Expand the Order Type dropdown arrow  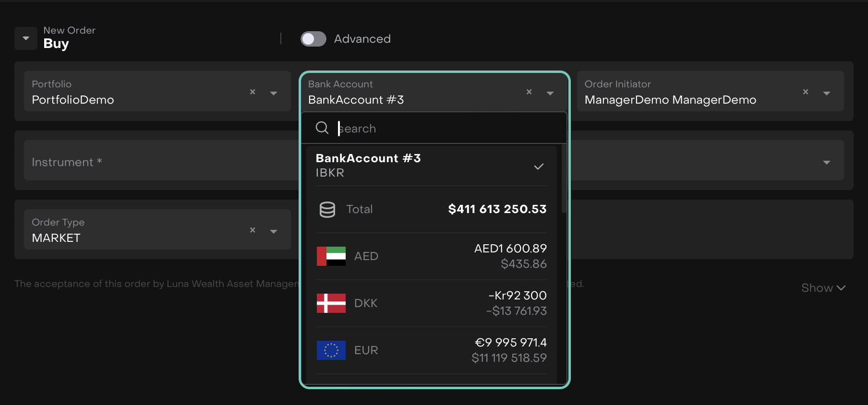pos(274,231)
